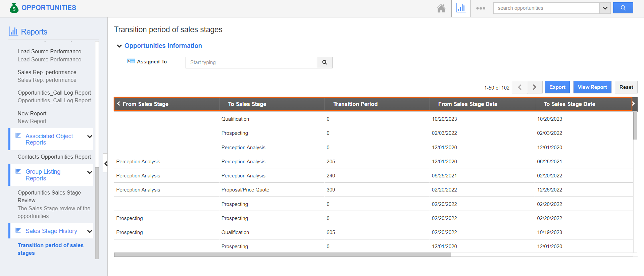Go to next page of results

[x=535, y=87]
